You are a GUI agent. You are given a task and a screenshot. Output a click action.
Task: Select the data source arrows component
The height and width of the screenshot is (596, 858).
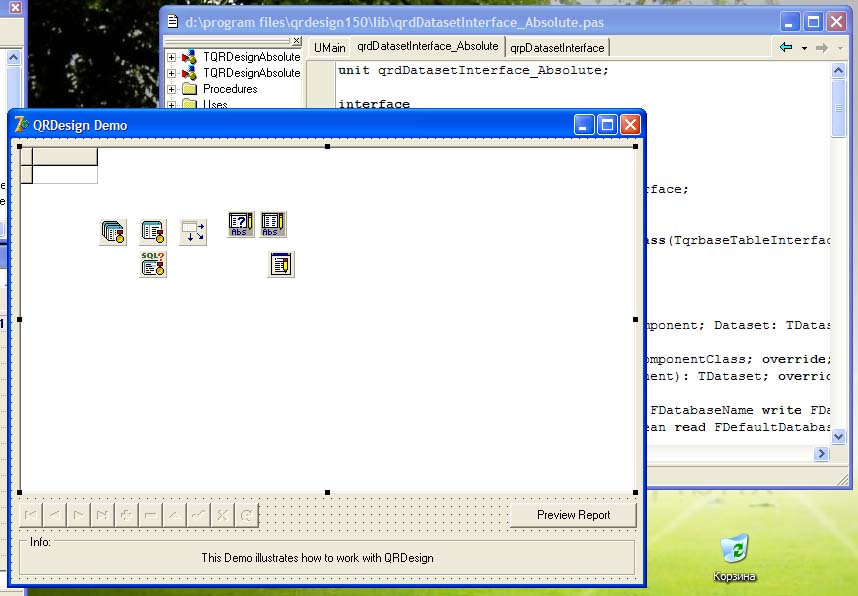point(193,232)
